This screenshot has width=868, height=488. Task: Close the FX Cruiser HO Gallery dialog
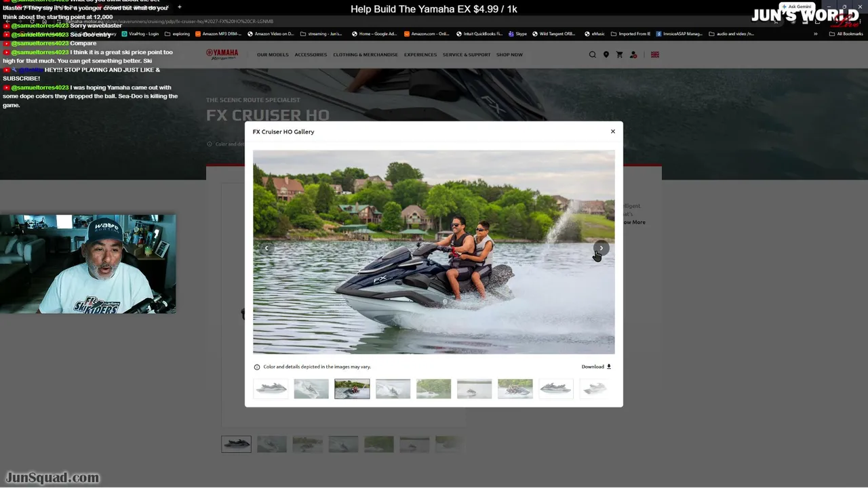(x=612, y=131)
